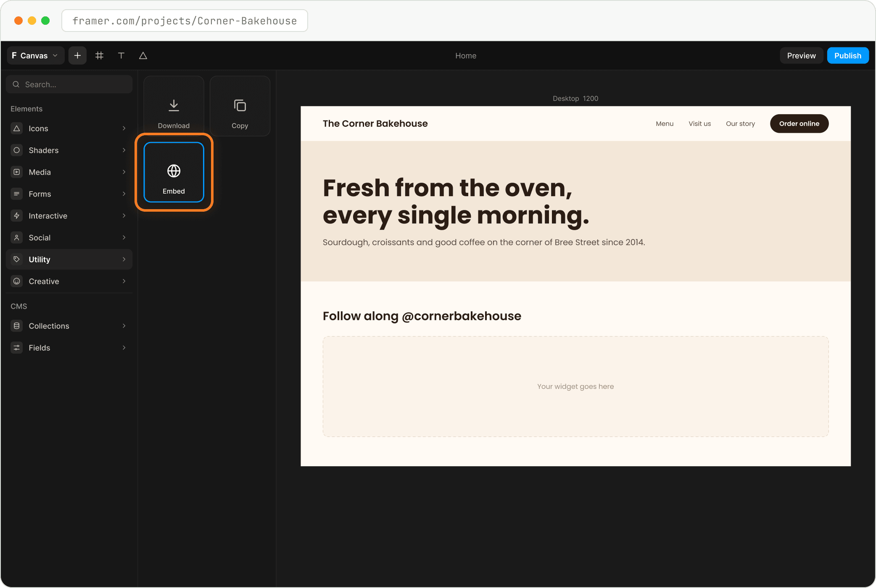Insert the Embed utility component
876x588 pixels.
pyautogui.click(x=174, y=172)
